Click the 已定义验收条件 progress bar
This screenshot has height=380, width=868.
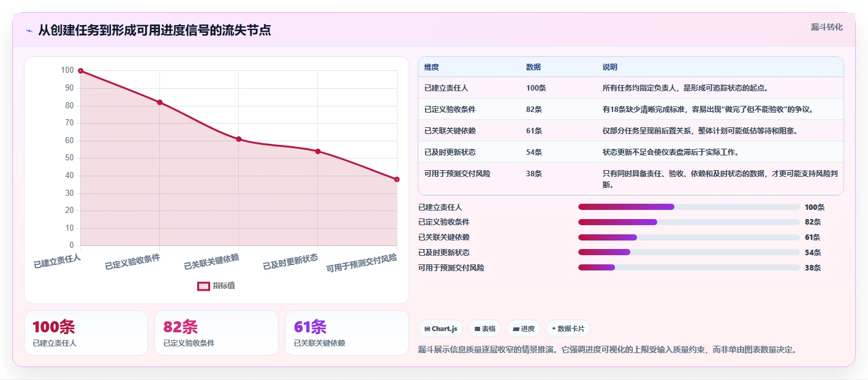point(689,222)
